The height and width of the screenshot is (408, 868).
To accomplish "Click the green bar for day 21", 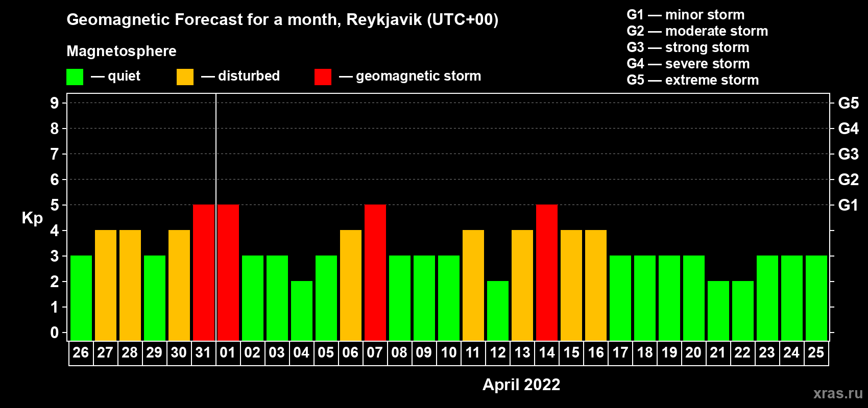I will tap(718, 311).
